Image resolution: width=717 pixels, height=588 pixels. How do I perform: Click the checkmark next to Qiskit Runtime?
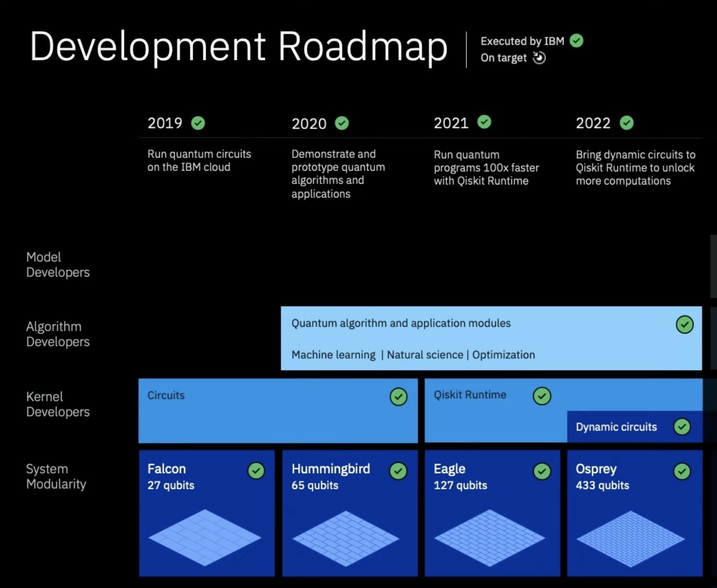(542, 396)
